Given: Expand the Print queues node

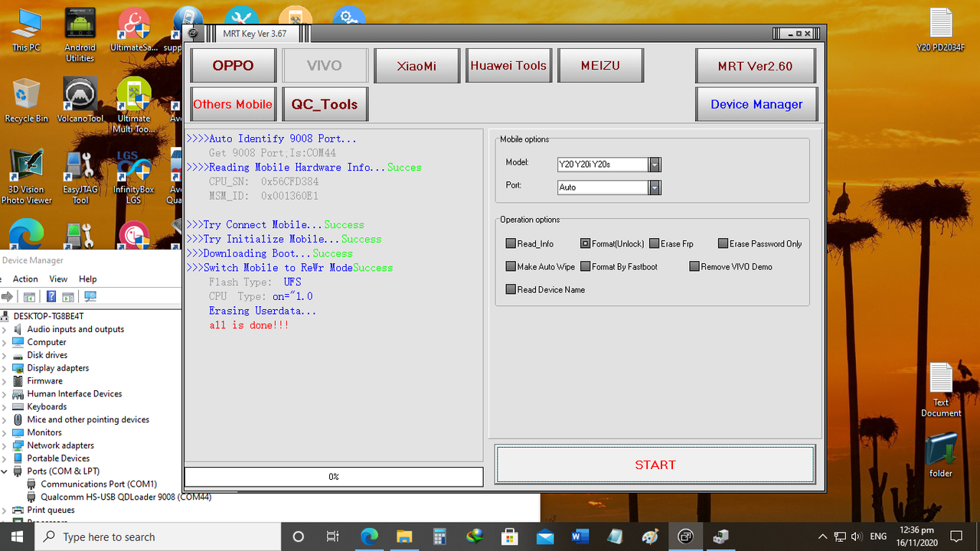Looking at the screenshot, I should pyautogui.click(x=5, y=510).
